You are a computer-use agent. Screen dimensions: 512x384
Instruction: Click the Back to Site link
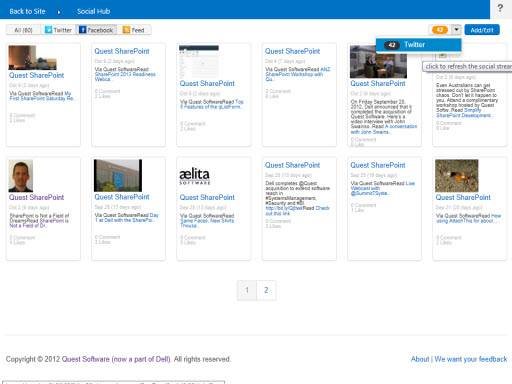27,11
